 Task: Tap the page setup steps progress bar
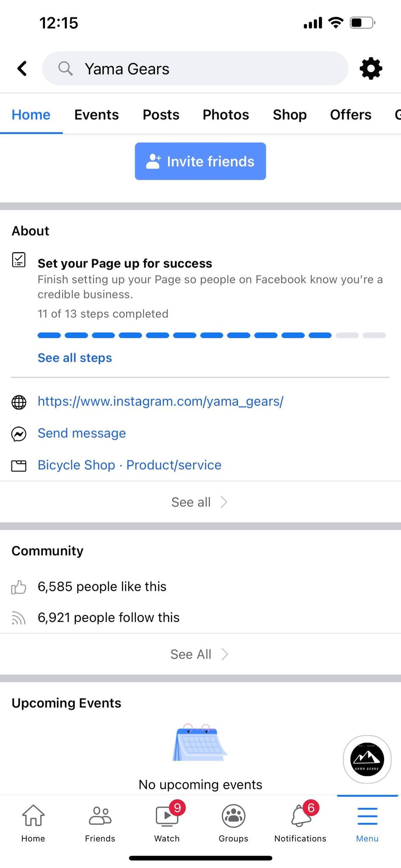tap(211, 335)
